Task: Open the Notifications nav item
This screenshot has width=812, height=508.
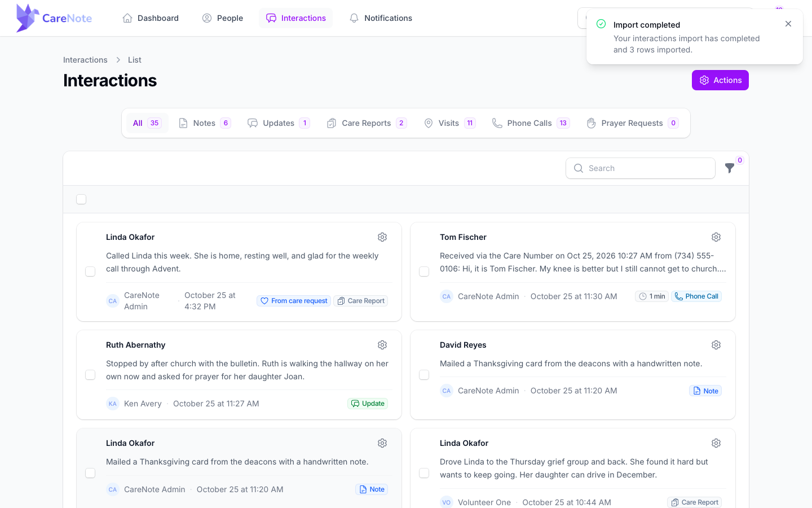Action: click(381, 18)
